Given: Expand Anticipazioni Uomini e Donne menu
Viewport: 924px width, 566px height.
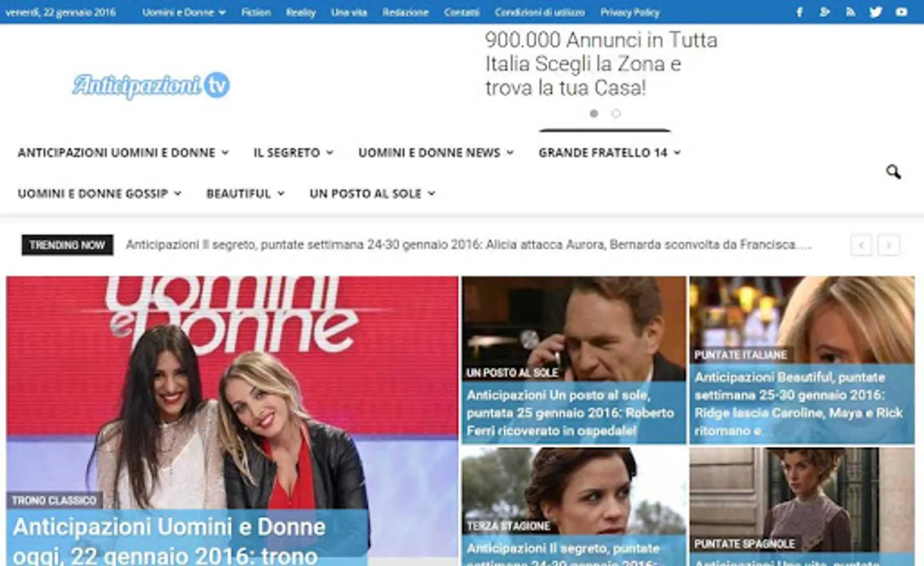Looking at the screenshot, I should tap(123, 153).
